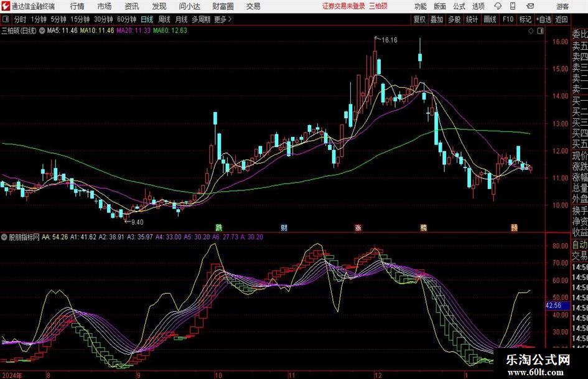Click the 统计 statistics button
The image size is (588, 379).
pyautogui.click(x=472, y=19)
